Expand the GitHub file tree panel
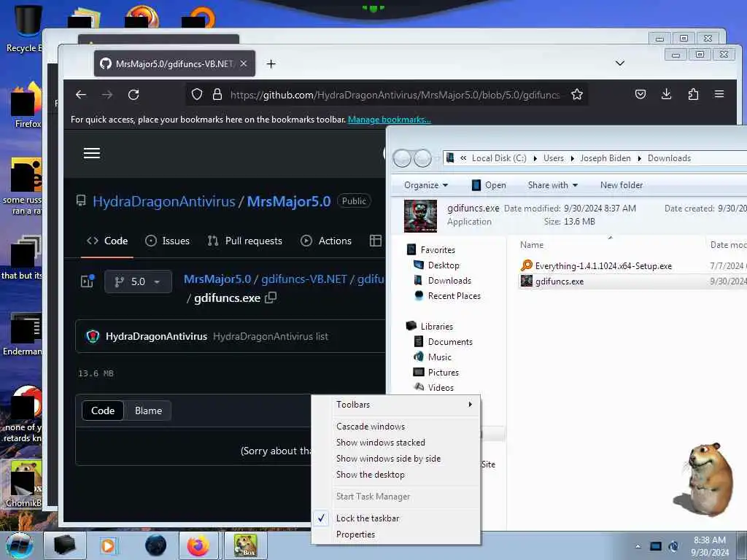Viewport: 747px width, 560px height. 88,281
